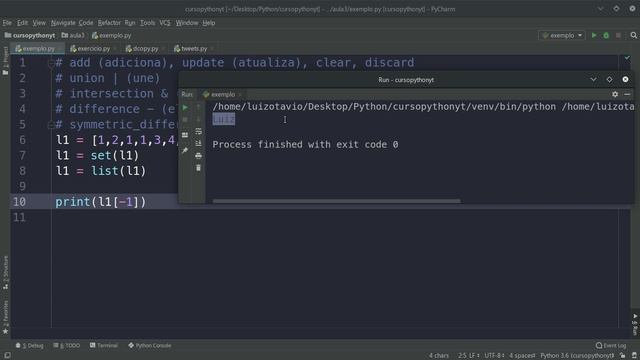Image resolution: width=640 pixels, height=360 pixels.
Task: Click the 'Process finished with exit code 0' text
Action: pos(305,144)
